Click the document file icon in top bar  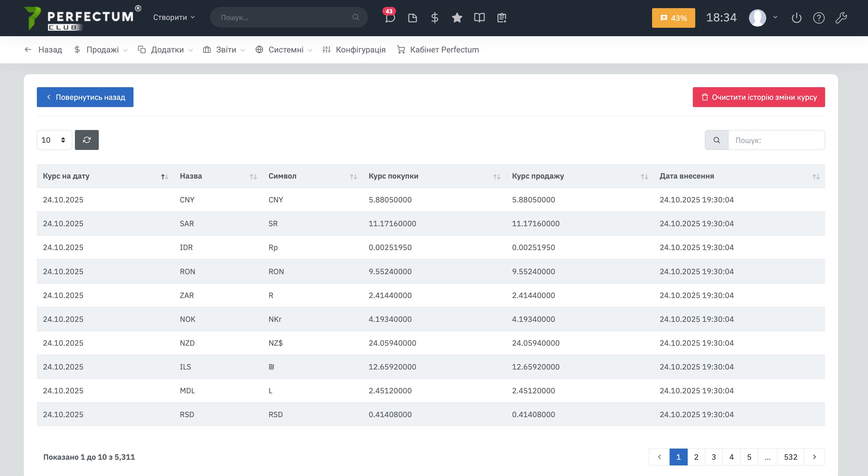click(x=413, y=17)
